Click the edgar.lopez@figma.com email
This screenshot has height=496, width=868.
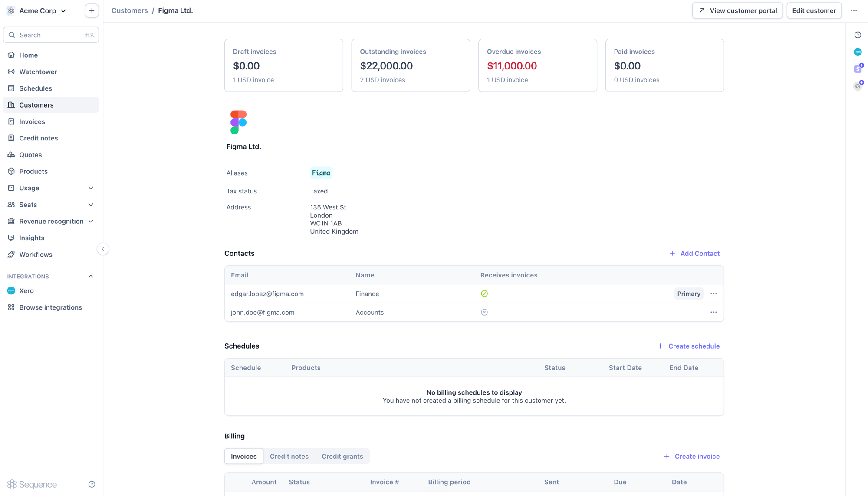pyautogui.click(x=267, y=294)
